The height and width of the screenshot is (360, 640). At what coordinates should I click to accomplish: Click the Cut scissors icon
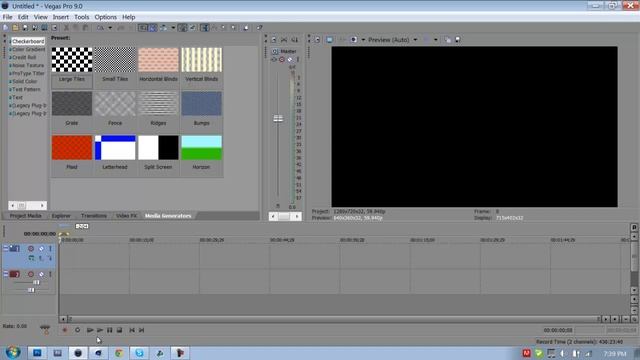pyautogui.click(x=66, y=28)
